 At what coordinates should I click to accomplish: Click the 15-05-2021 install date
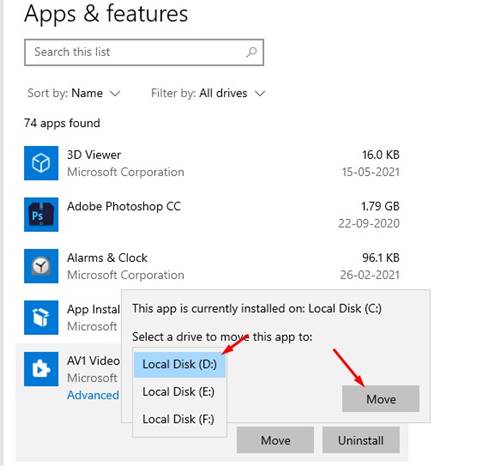tap(371, 172)
